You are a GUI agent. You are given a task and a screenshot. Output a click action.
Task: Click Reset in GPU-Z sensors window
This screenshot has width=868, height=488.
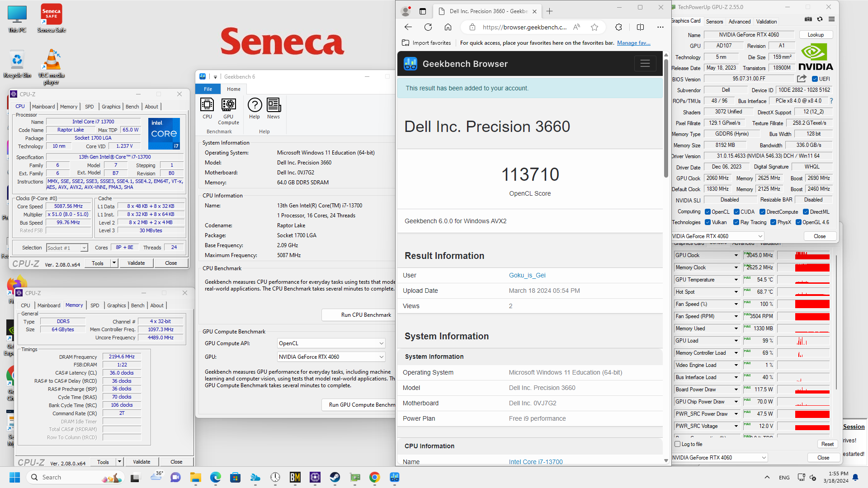[x=827, y=444]
